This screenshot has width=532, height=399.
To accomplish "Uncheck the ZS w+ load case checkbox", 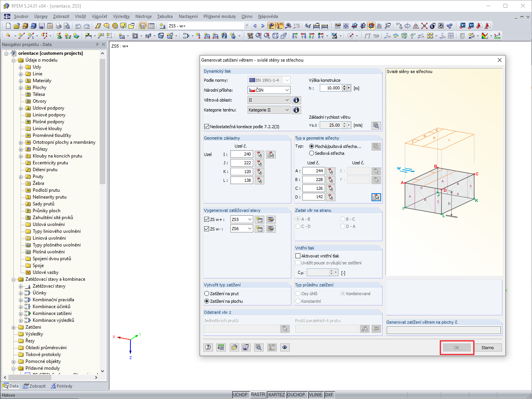I will 207,219.
